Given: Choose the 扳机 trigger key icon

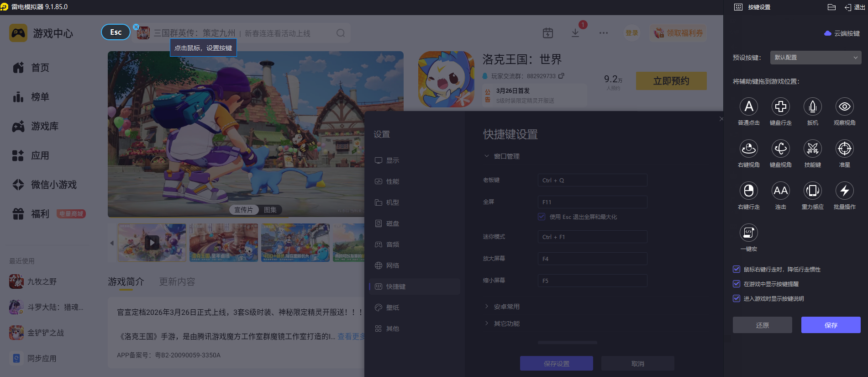Looking at the screenshot, I should [x=813, y=106].
